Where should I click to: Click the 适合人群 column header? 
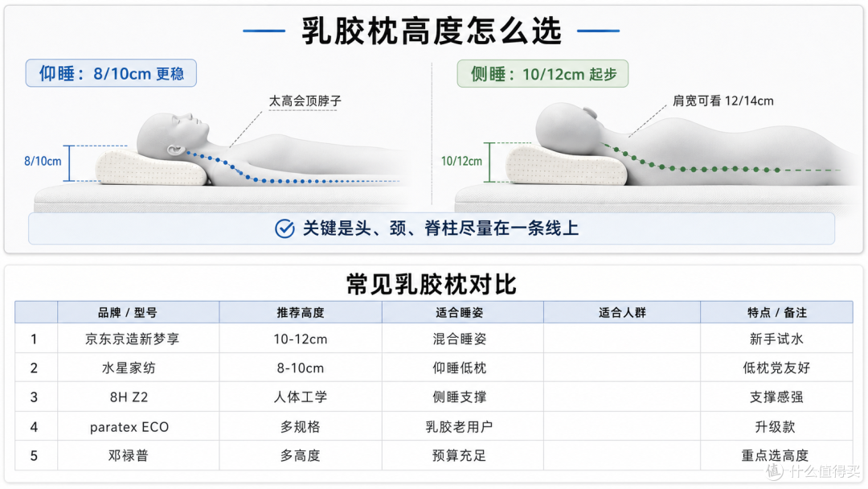[622, 312]
